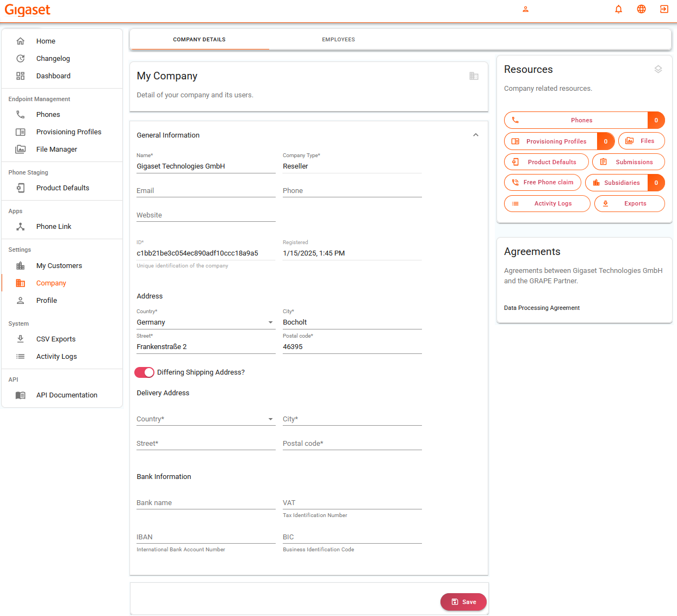Click the IBAN input field
The width and height of the screenshot is (677, 616).
tap(206, 537)
